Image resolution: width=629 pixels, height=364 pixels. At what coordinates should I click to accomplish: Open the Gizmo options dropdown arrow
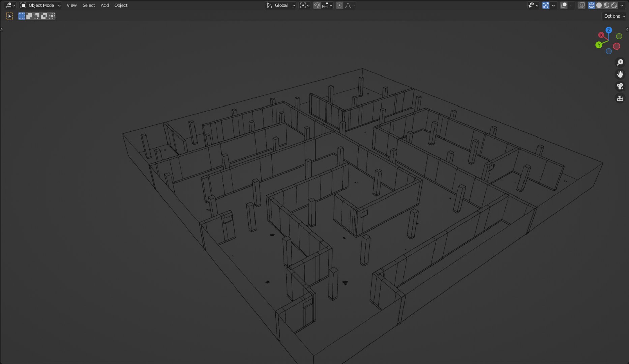click(x=553, y=5)
